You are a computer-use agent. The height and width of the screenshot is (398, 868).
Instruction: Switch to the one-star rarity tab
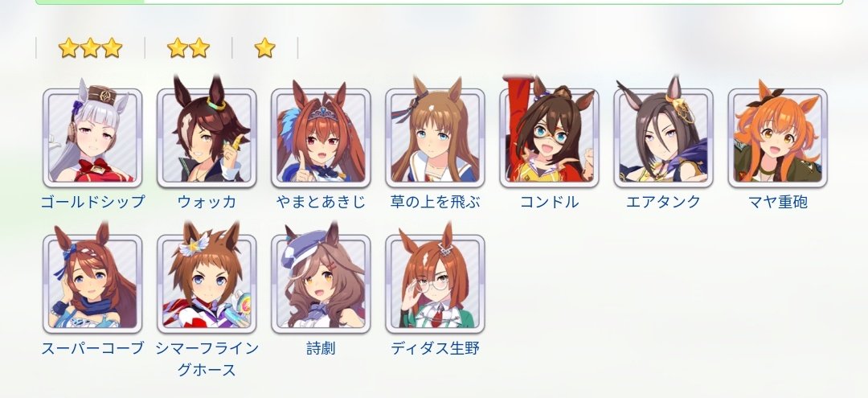(x=264, y=48)
